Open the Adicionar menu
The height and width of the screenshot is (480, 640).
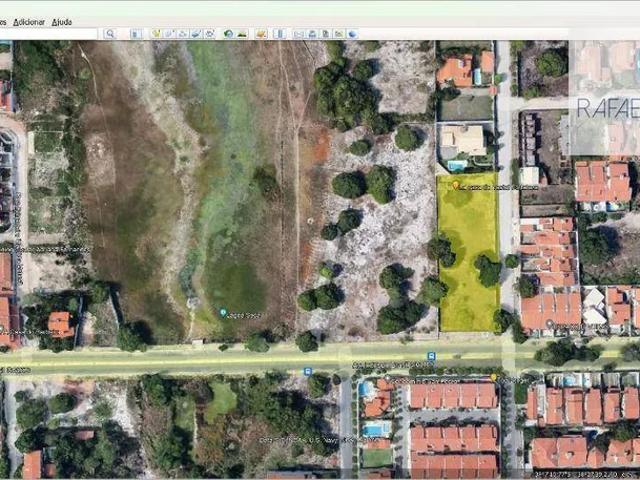[x=28, y=21]
